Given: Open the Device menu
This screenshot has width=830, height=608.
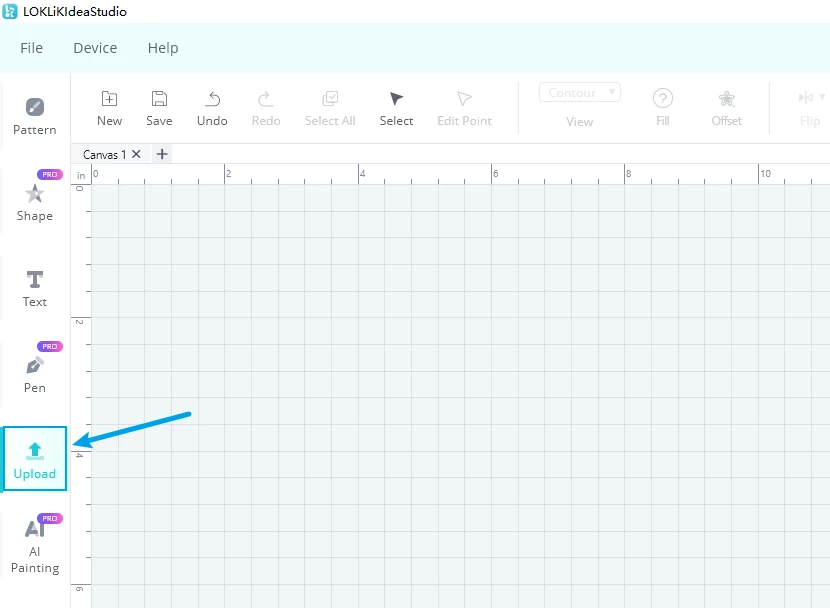Looking at the screenshot, I should [95, 48].
